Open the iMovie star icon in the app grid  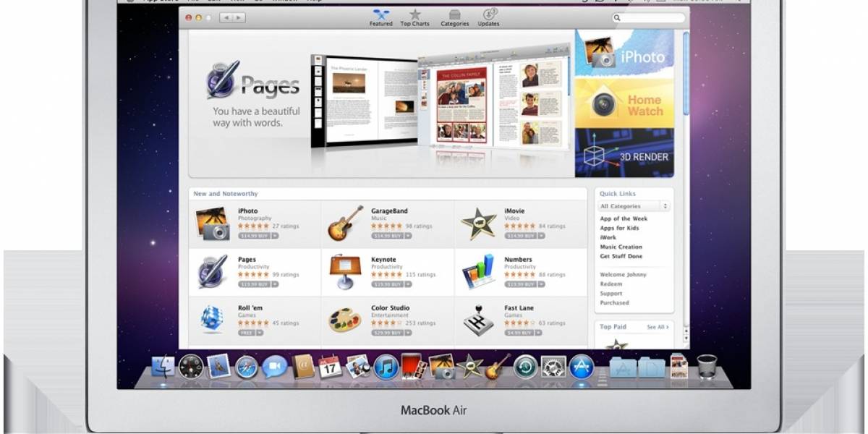pyautogui.click(x=479, y=224)
